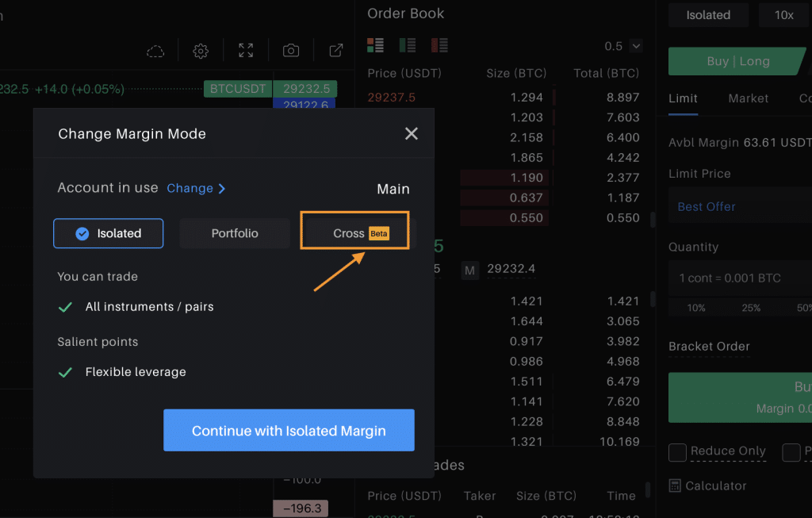812x518 pixels.
Task: Close the Change Margin Mode dialog
Action: tap(412, 133)
